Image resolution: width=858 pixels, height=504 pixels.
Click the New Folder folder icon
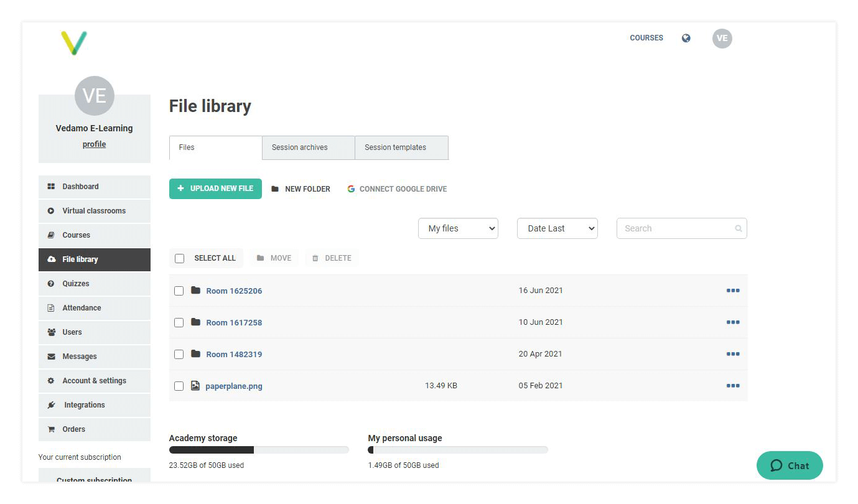(x=275, y=189)
